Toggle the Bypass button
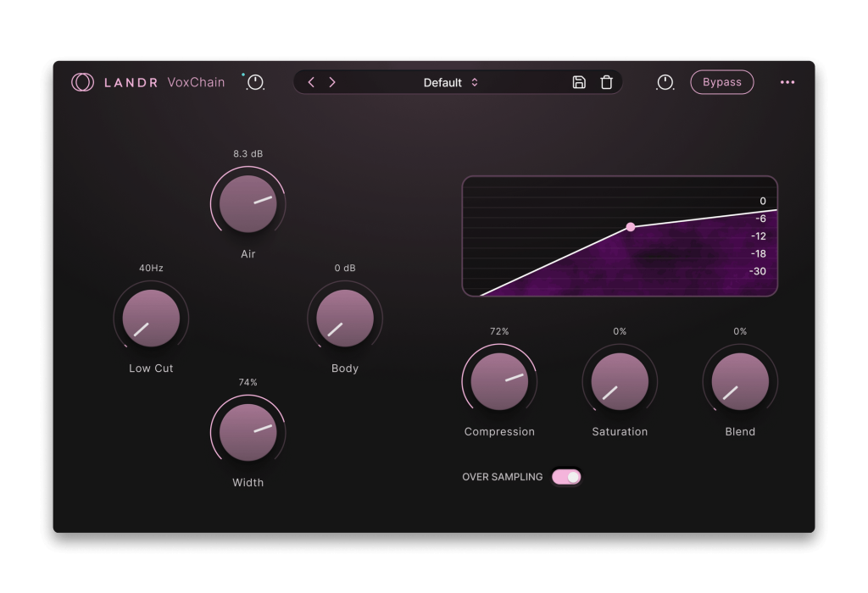Screen dimensions: 868x593 click(721, 82)
